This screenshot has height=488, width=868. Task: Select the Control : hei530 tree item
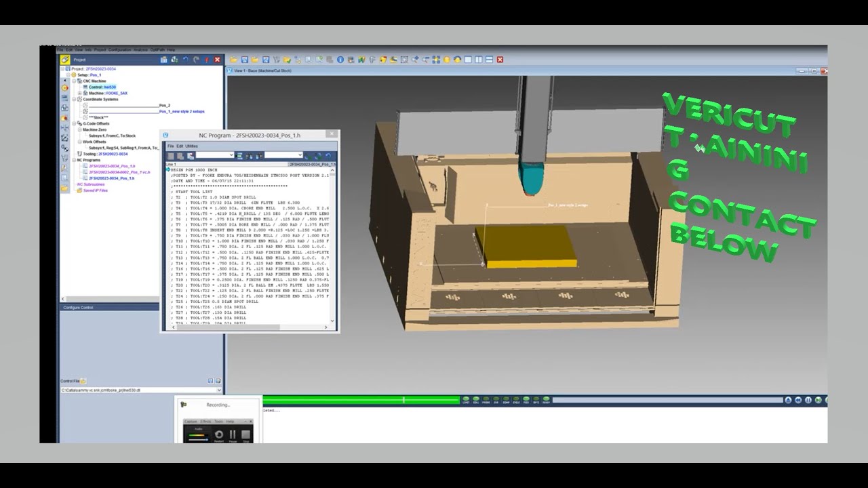(x=102, y=87)
